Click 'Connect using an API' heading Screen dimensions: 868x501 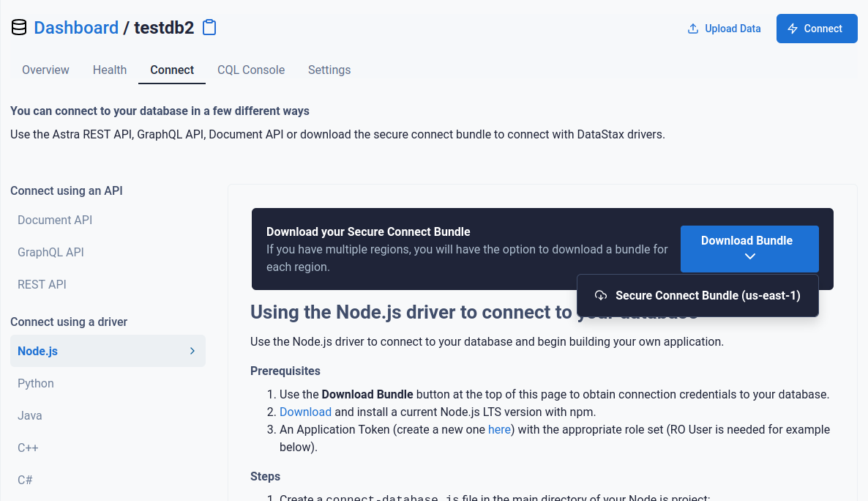67,190
